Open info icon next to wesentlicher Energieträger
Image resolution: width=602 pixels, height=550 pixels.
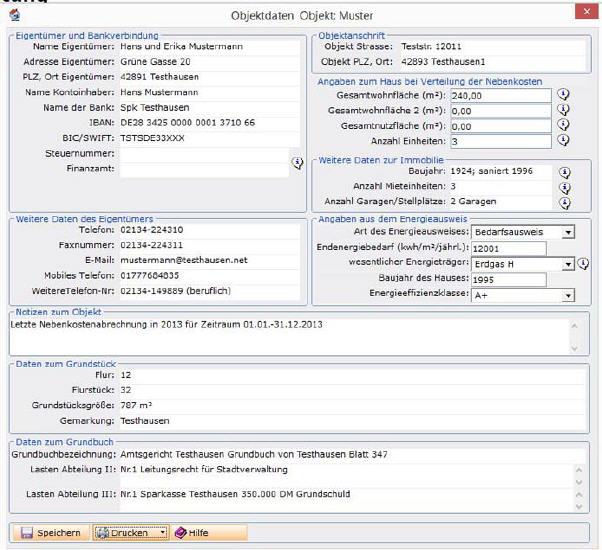pyautogui.click(x=583, y=264)
